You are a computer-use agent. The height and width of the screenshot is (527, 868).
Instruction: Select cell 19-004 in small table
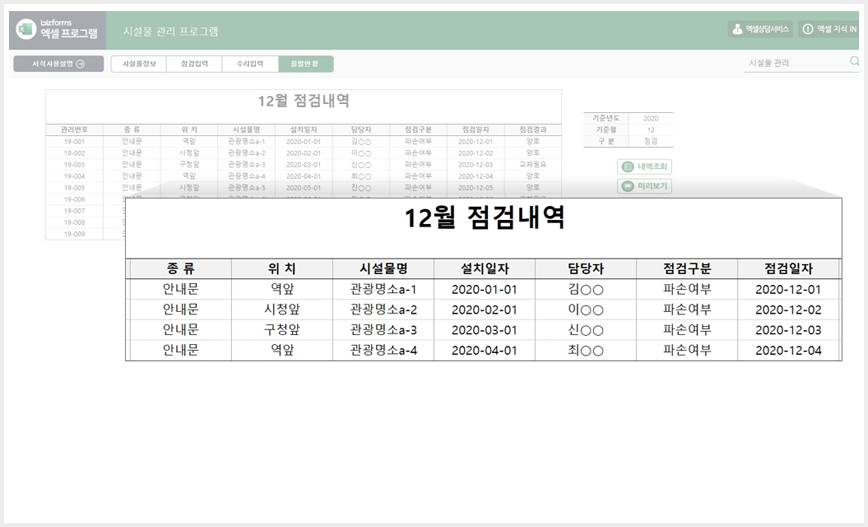click(74, 177)
